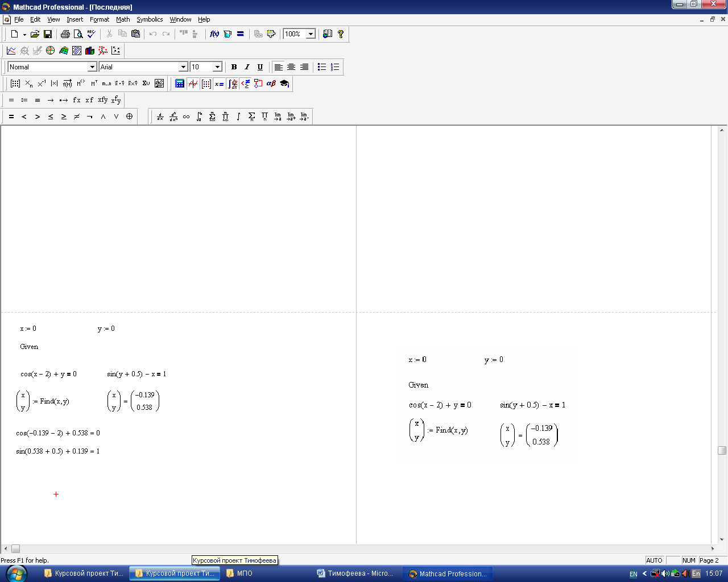Apply bold formatting with the B button
The width and height of the screenshot is (728, 582).
pos(234,67)
